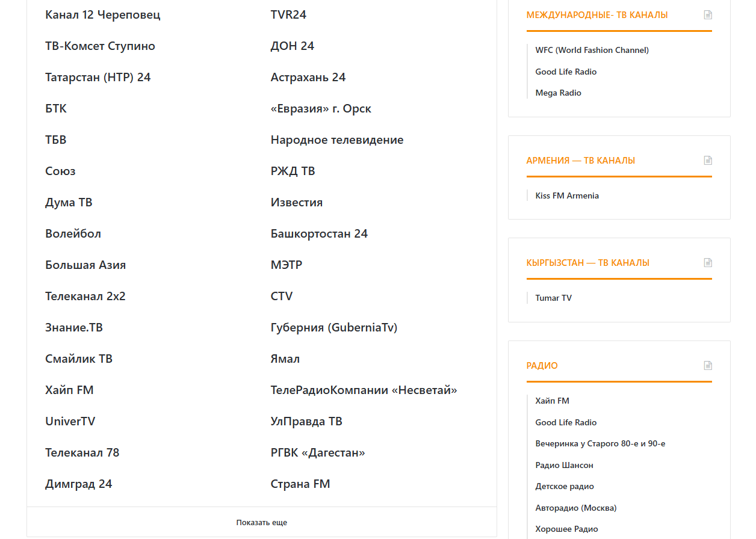Select channel Союз

click(60, 171)
